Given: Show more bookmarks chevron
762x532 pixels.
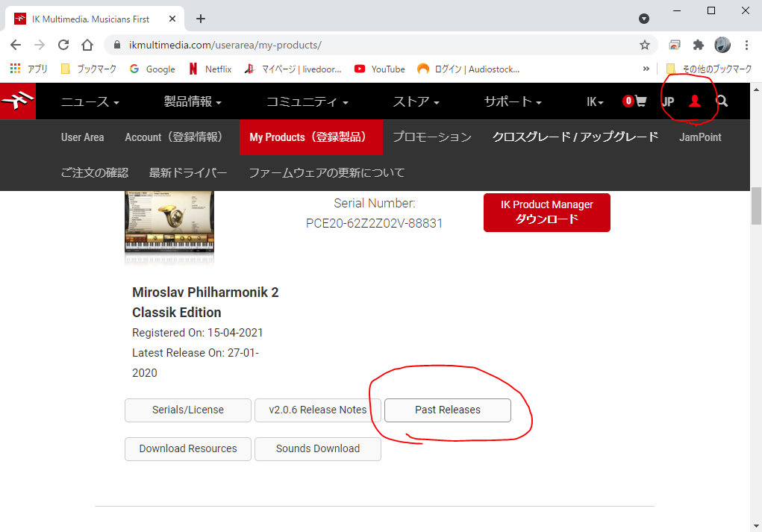Looking at the screenshot, I should (x=646, y=69).
